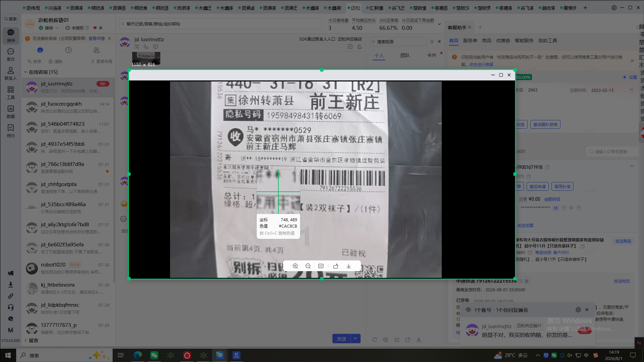Expand the stats dropdown after 今日促成下单金额
Screen dimensions: 644x362
tap(439, 24)
